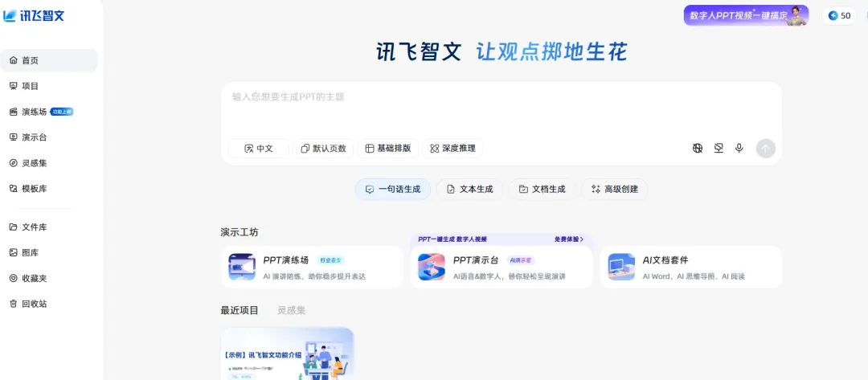Screen dimensions: 868x380
Task: Open the 默认页数 dropdown
Action: click(323, 149)
